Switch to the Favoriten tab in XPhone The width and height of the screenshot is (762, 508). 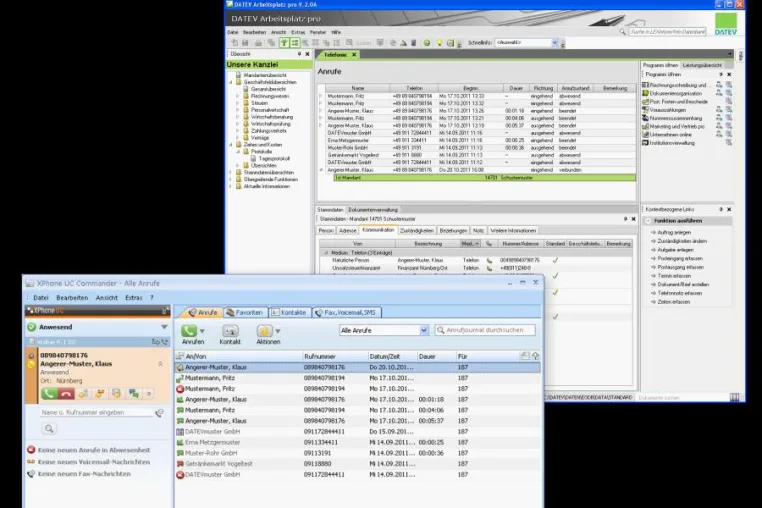(x=244, y=313)
